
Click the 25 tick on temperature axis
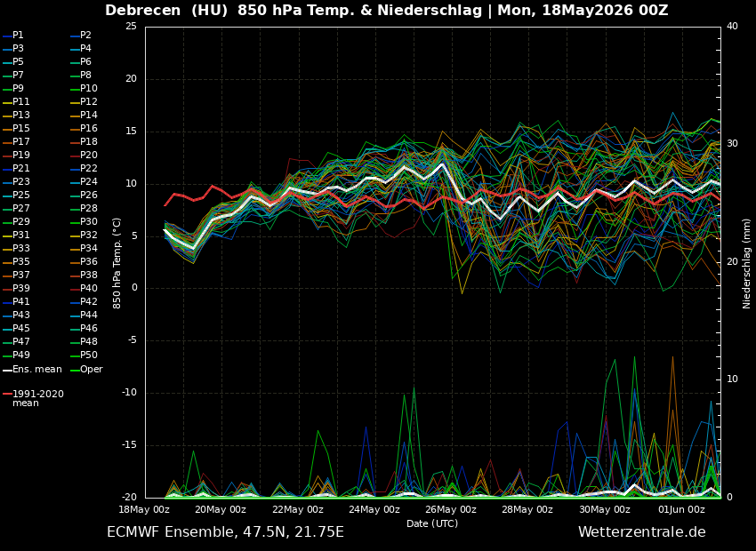pos(131,26)
